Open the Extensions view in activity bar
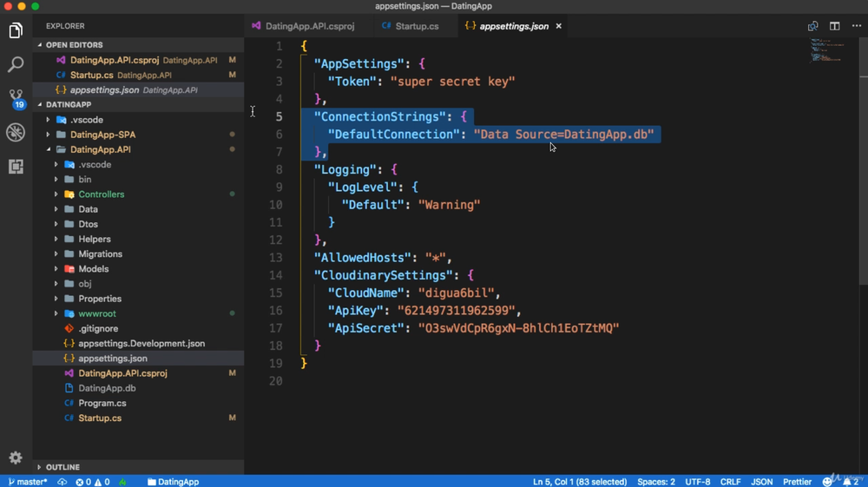Screen dimensions: 868x487 [16, 166]
